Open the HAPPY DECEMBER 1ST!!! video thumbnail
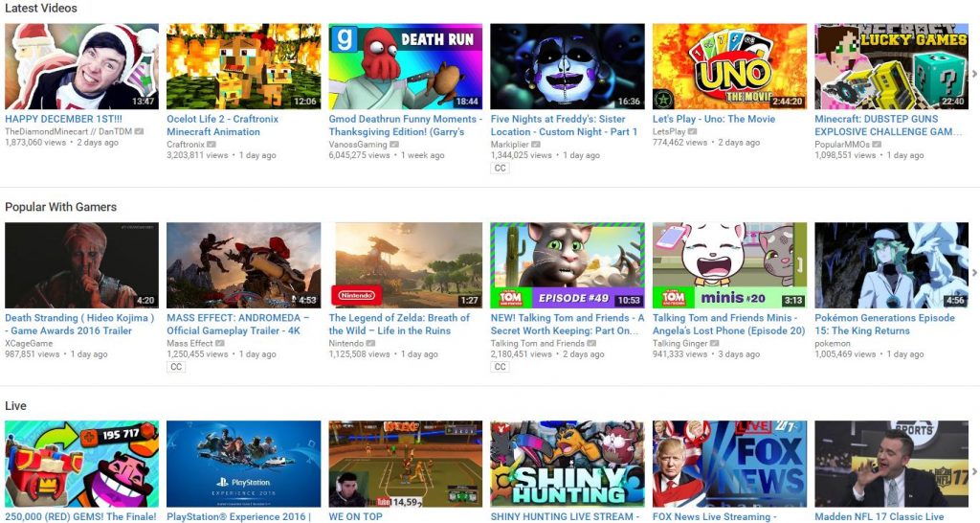The image size is (980, 523). tap(82, 66)
